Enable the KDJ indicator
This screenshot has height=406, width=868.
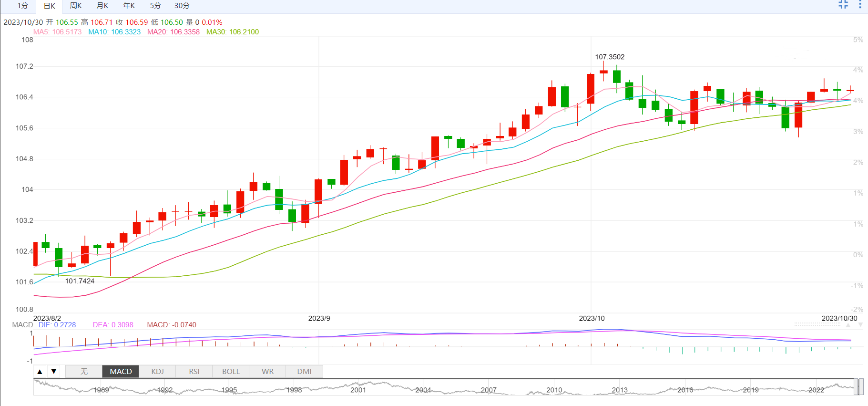(x=157, y=372)
